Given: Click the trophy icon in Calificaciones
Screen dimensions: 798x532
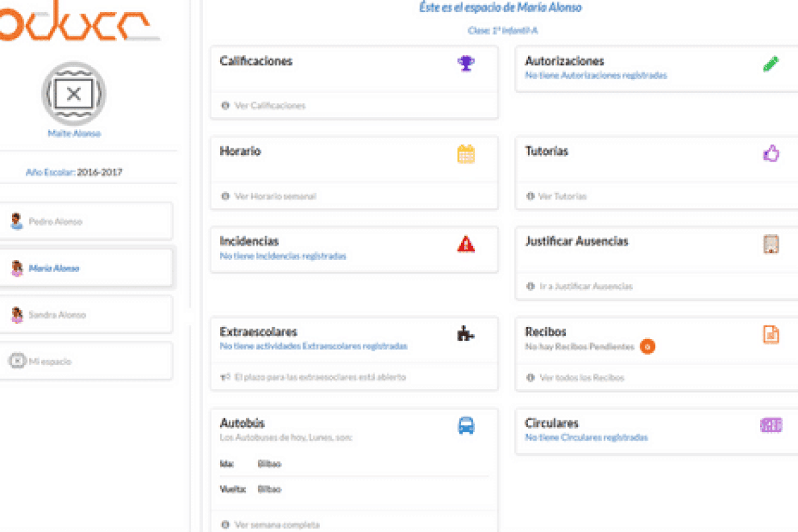Looking at the screenshot, I should [466, 64].
